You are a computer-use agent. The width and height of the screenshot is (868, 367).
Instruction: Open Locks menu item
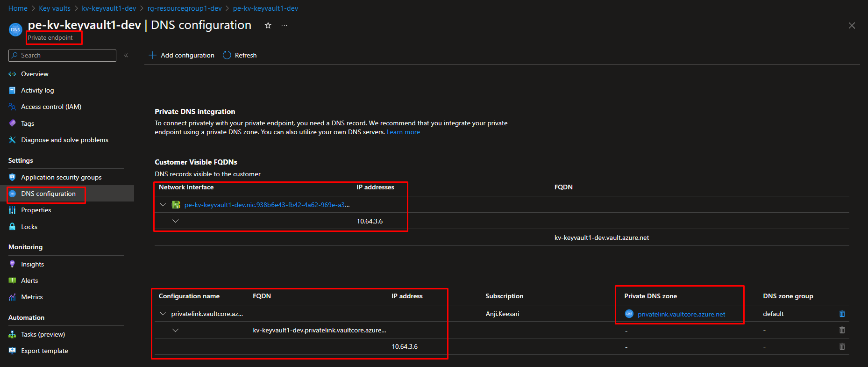pos(29,227)
